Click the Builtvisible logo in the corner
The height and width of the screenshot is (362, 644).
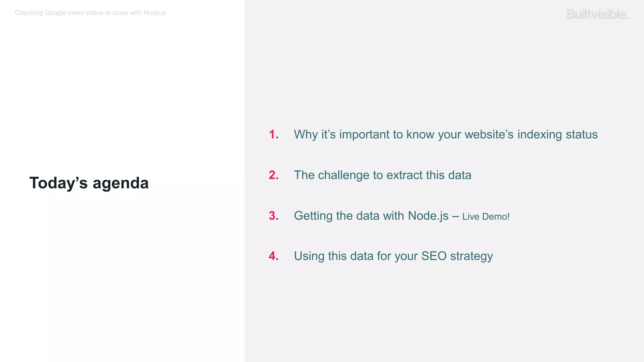(x=597, y=14)
